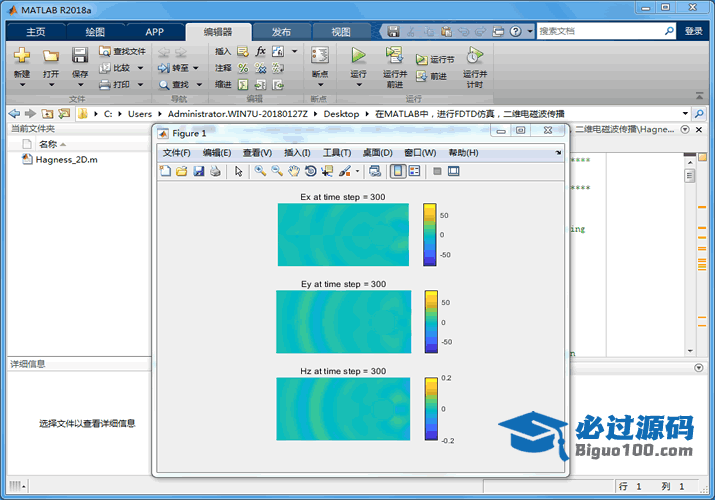Image resolution: width=715 pixels, height=500 pixels.
Task: Click Figure 1 zoom in magnifier
Action: click(x=260, y=171)
